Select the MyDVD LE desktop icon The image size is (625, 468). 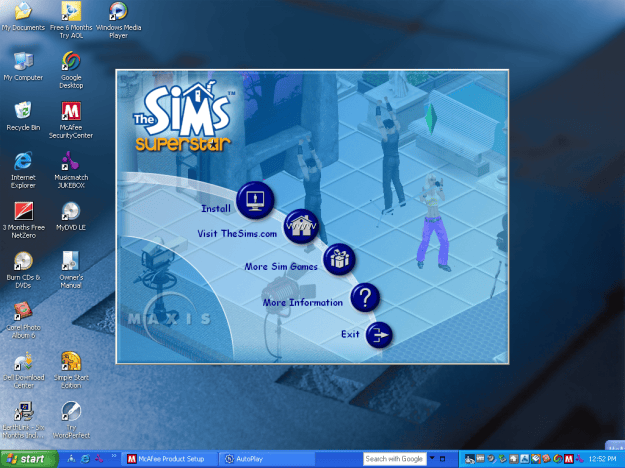[x=71, y=216]
